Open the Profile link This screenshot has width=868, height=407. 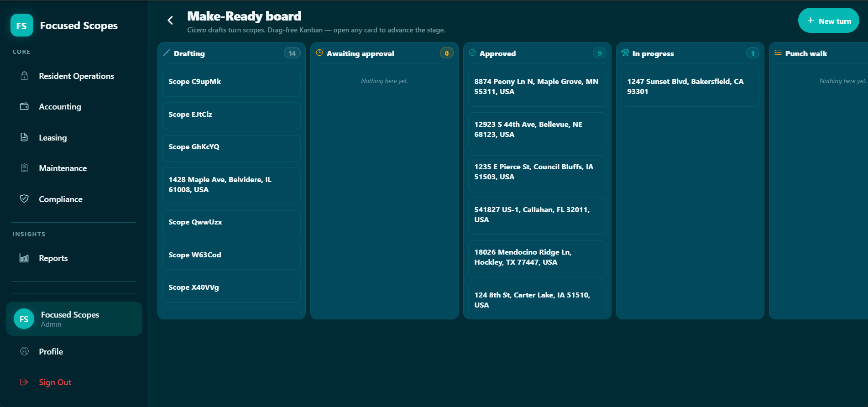[74, 352]
